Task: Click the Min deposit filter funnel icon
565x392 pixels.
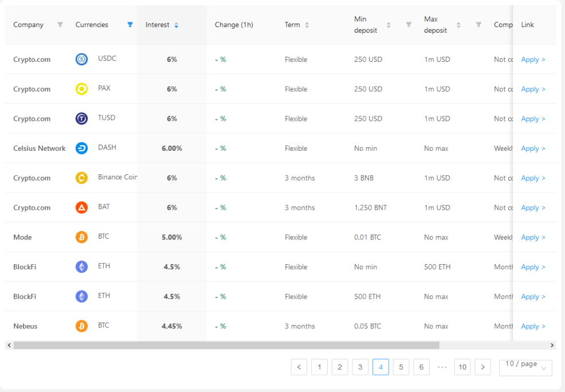Action: pyautogui.click(x=409, y=25)
